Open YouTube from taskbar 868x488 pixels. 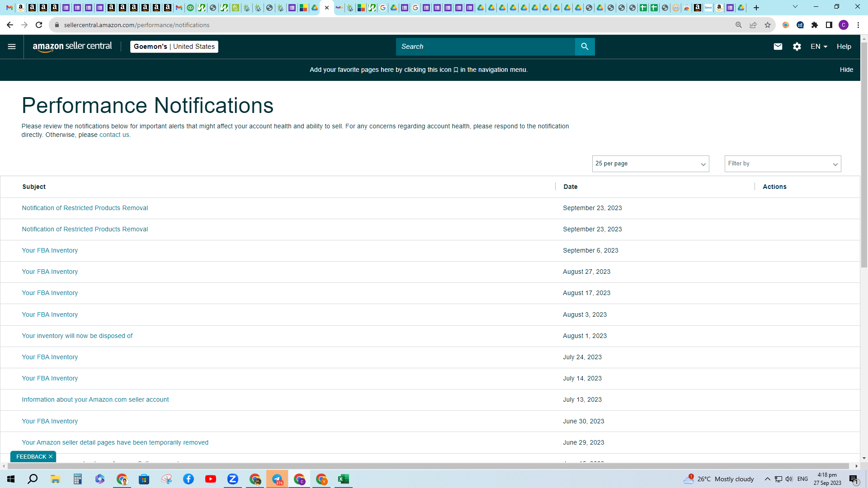pyautogui.click(x=211, y=479)
